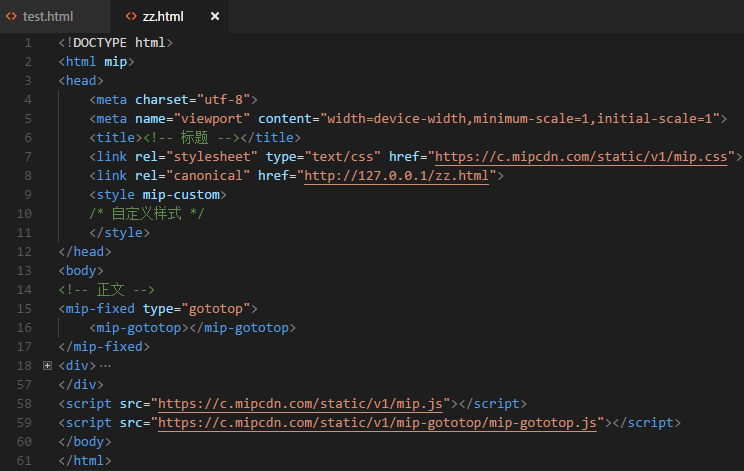The image size is (744, 471).
Task: Click the closing style tag
Action: [120, 232]
